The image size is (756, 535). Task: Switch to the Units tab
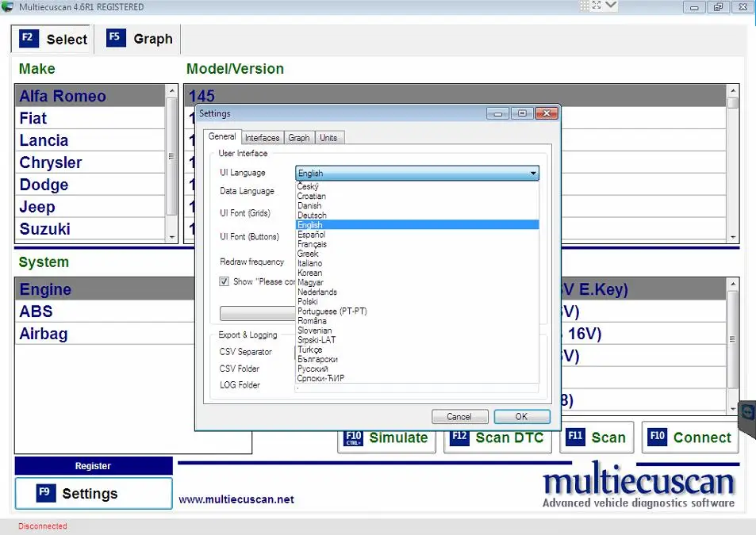(328, 136)
